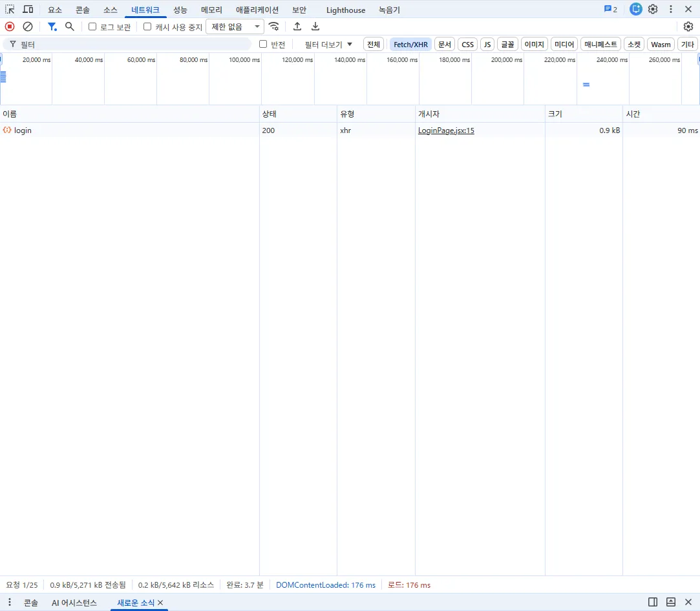Enable 로그 보관 checkbox
This screenshot has height=611, width=700.
pos(92,26)
